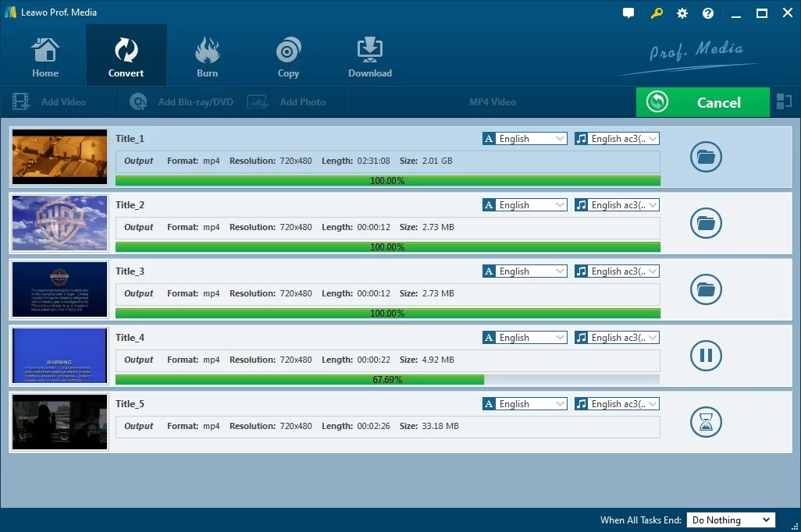Screen dimensions: 801x532
Task: Change the Do Nothing tasks-end dropdown
Action: [730, 520]
